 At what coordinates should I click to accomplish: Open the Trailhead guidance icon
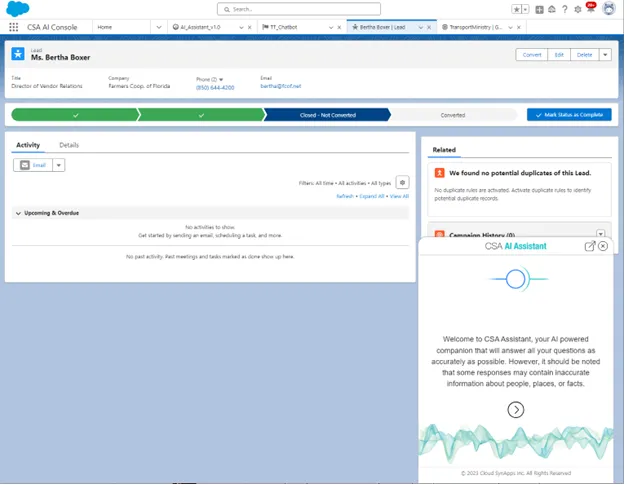point(554,9)
